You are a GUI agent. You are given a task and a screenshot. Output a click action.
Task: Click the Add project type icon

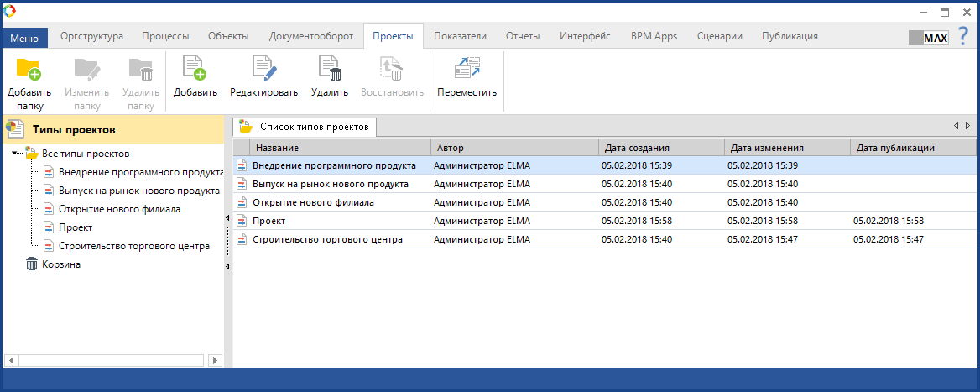[x=195, y=69]
